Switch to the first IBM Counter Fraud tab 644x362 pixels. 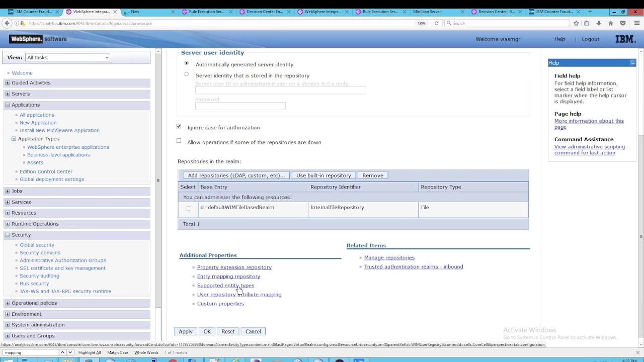pyautogui.click(x=32, y=12)
